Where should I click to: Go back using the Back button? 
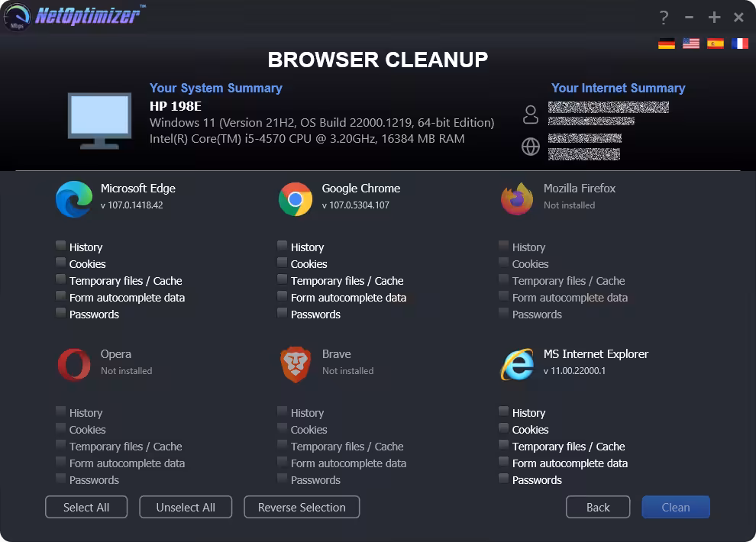pyautogui.click(x=598, y=508)
